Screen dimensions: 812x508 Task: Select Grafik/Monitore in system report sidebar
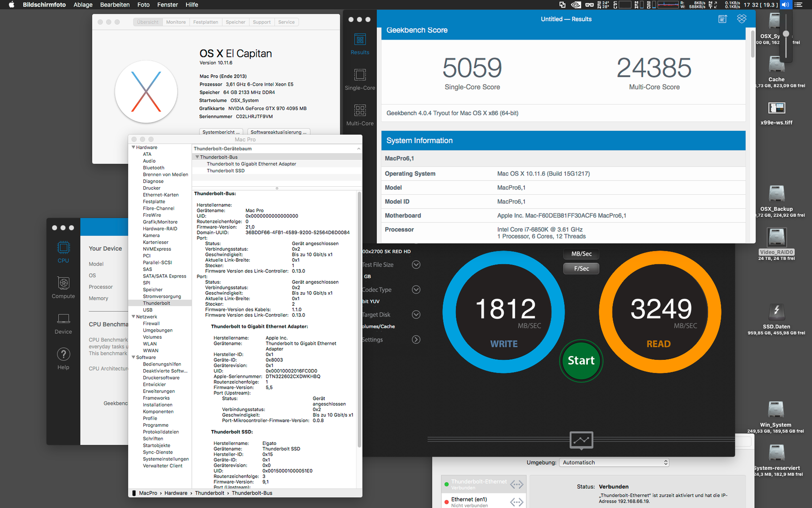160,222
